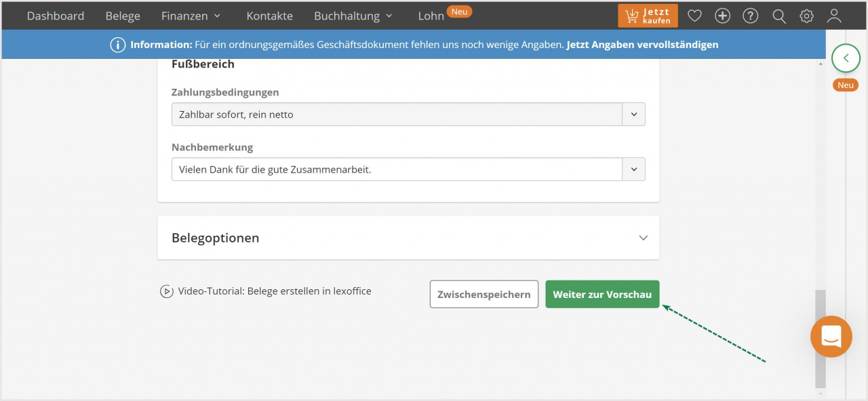Open favorites via the heart icon
The image size is (868, 401).
(694, 16)
